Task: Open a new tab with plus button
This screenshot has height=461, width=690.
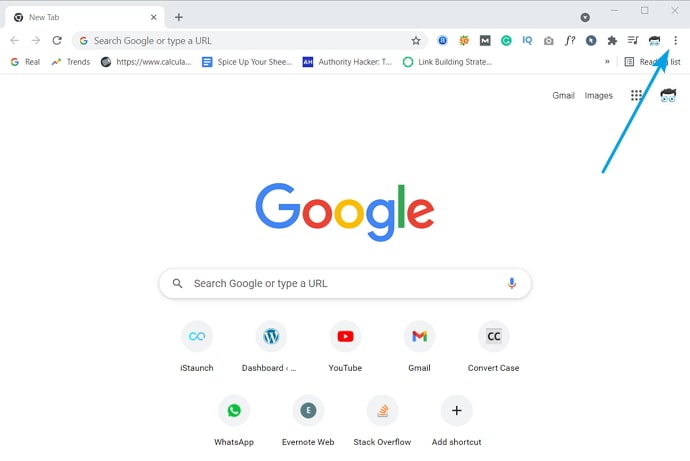Action: coord(179,17)
